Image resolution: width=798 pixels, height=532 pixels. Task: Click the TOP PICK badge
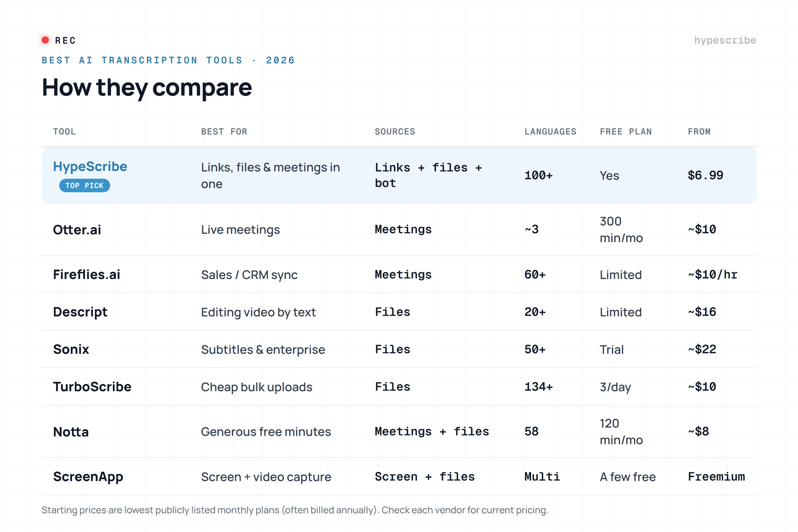pyautogui.click(x=84, y=185)
